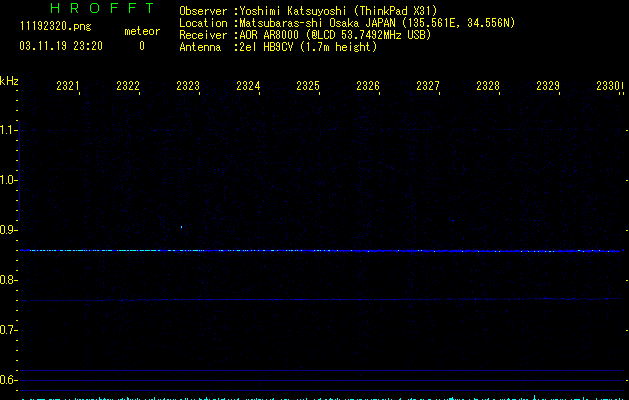629x400 pixels.
Task: Click the 2321 time axis marker
Action: pyautogui.click(x=67, y=85)
